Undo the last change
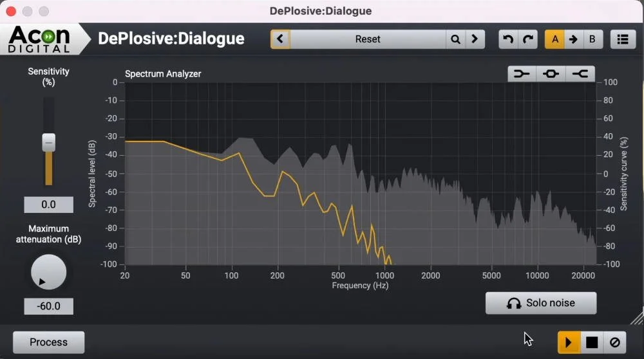Image resolution: width=644 pixels, height=359 pixels. click(508, 39)
